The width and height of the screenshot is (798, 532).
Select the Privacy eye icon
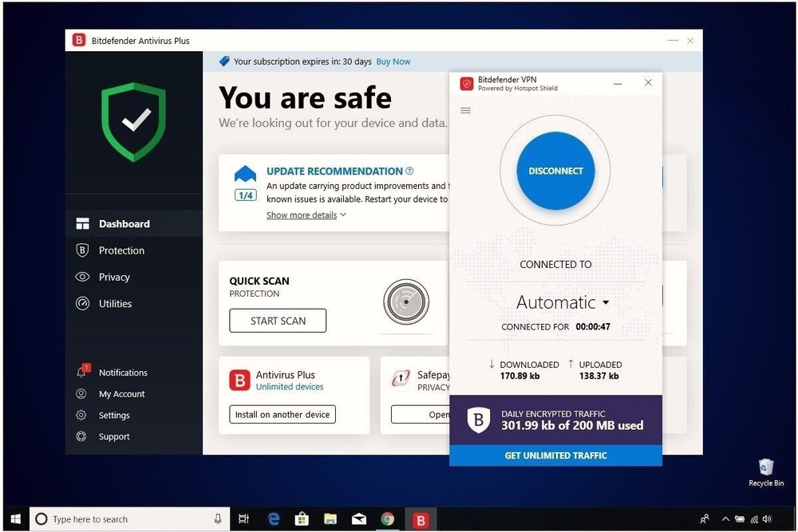click(82, 277)
